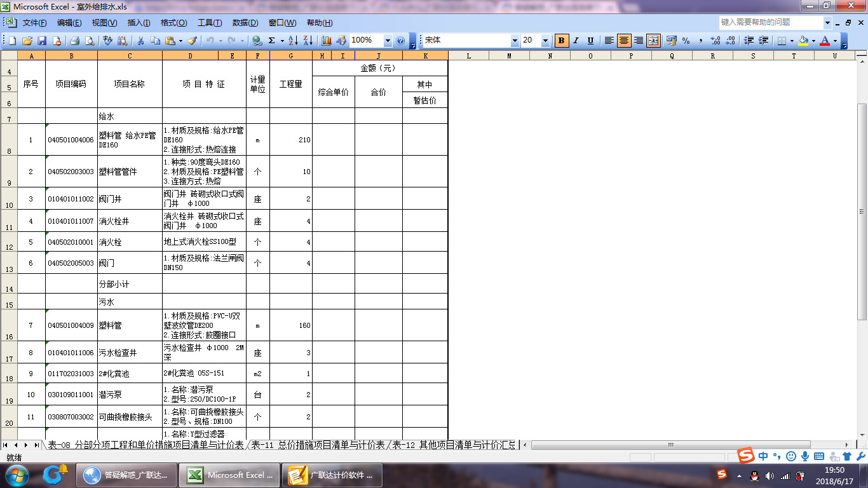Open the 编辑(E) menu

coord(69,23)
